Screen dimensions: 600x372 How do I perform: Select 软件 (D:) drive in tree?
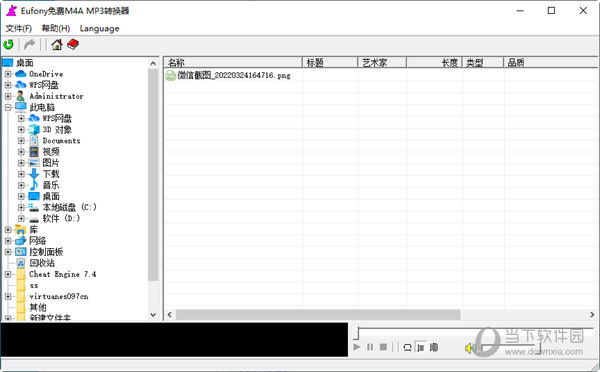(x=61, y=218)
